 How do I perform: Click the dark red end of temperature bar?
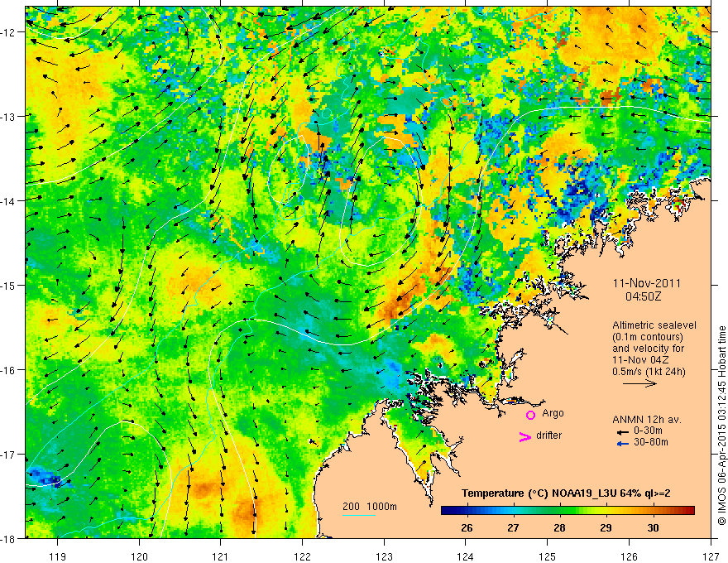point(691,511)
